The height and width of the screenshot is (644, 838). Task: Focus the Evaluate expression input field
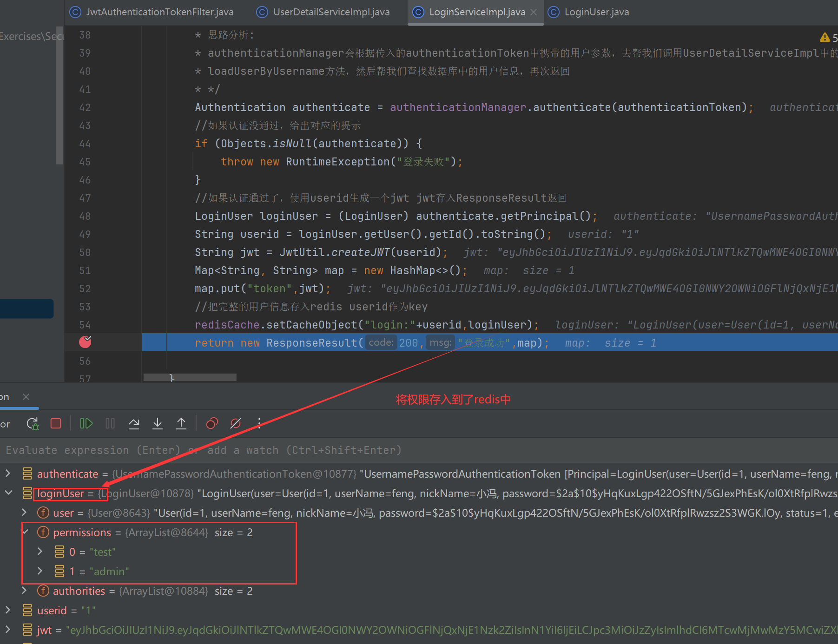[418, 450]
